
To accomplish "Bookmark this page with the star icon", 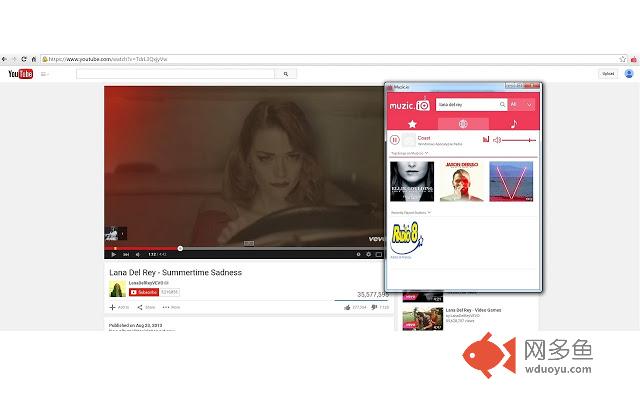I will pyautogui.click(x=622, y=59).
